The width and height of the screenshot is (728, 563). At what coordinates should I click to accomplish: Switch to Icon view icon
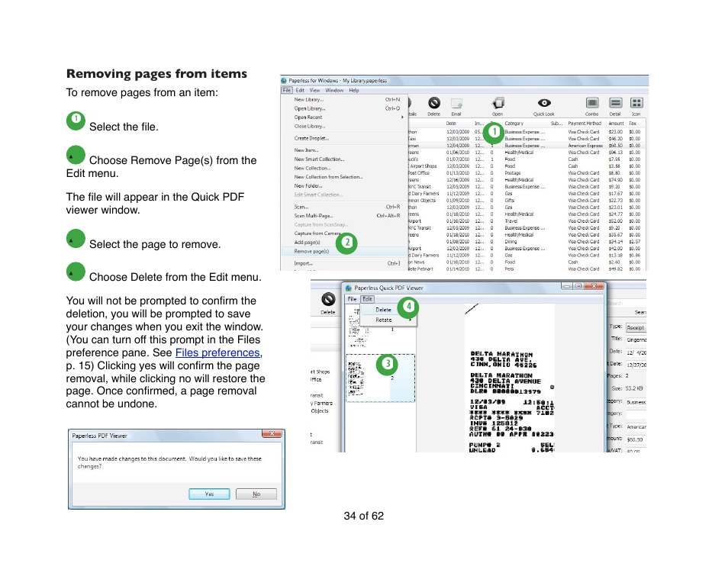(x=636, y=103)
